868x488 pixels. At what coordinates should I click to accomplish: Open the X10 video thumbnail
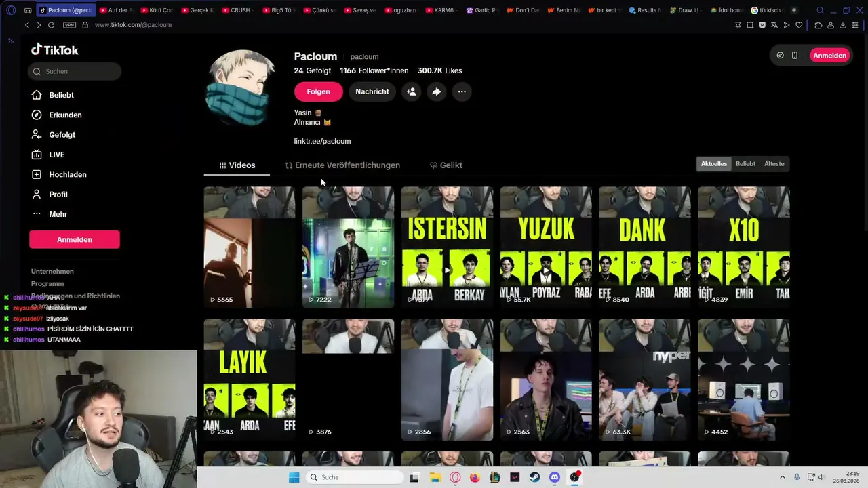743,247
